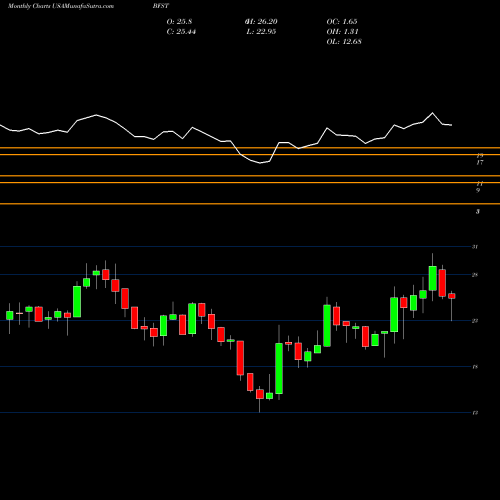Viewport: 500px width, 500px height.
Task: Click the OC: 1.65 reading
Action: (342, 22)
